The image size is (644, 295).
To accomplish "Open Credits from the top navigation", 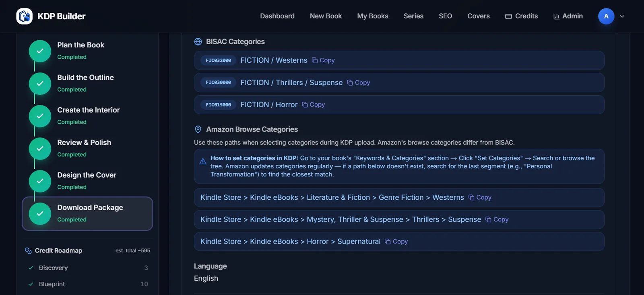I will (522, 16).
